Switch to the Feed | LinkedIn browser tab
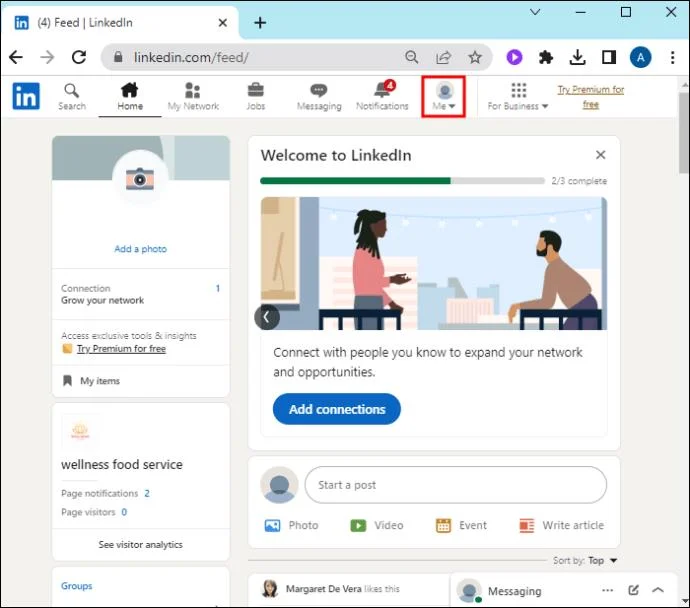The image size is (690, 608). tap(120, 23)
